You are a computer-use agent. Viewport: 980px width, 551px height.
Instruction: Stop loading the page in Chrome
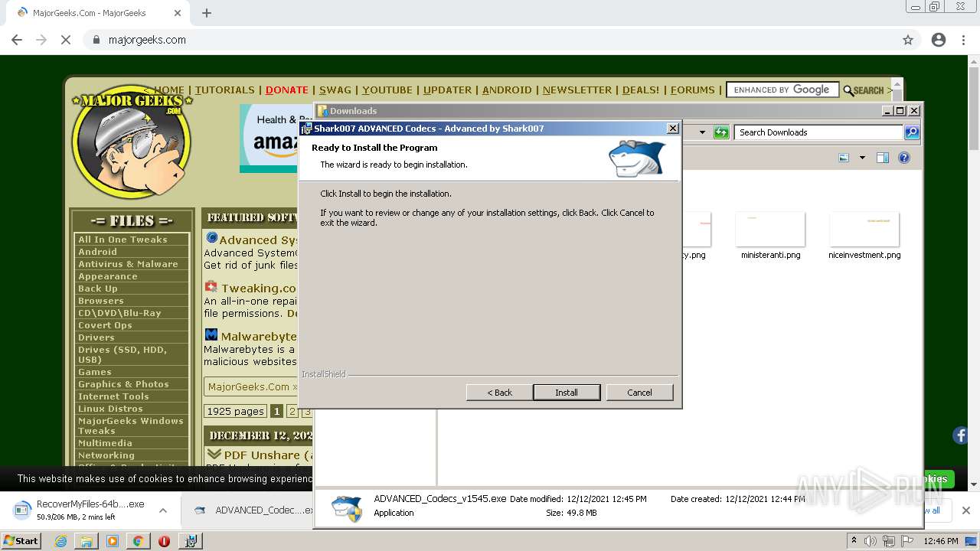click(x=66, y=40)
